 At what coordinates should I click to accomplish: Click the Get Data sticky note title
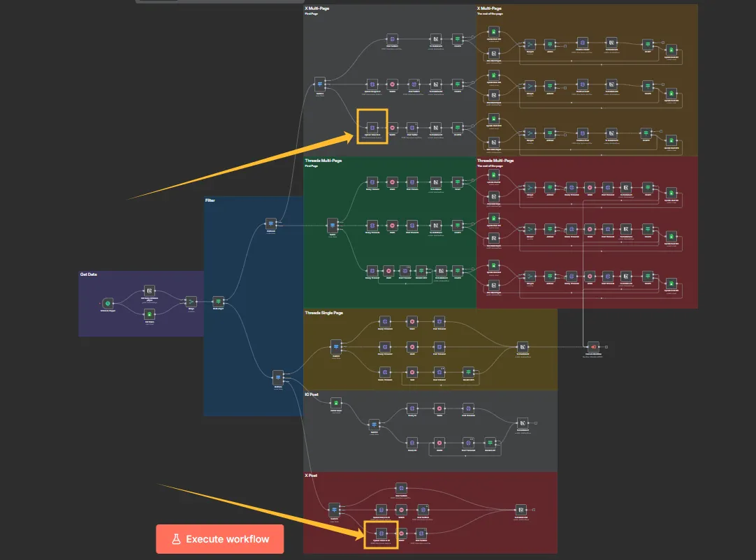tap(89, 274)
